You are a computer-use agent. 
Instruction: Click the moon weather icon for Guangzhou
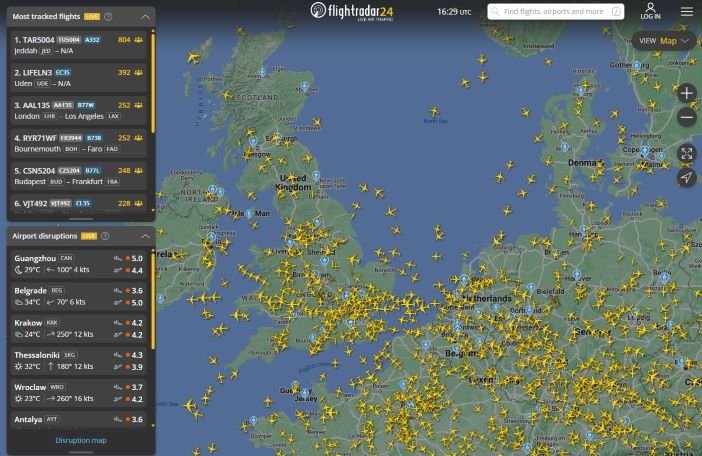point(18,269)
